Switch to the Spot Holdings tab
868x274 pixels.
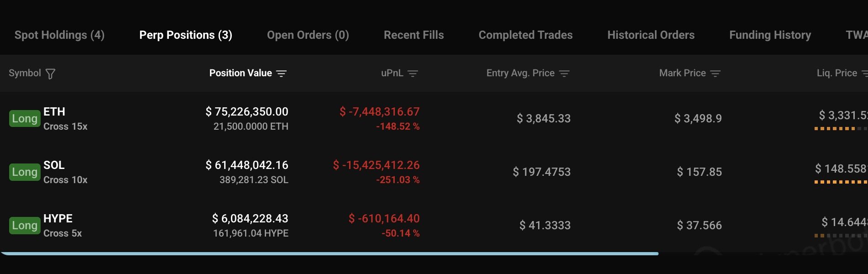pos(59,35)
